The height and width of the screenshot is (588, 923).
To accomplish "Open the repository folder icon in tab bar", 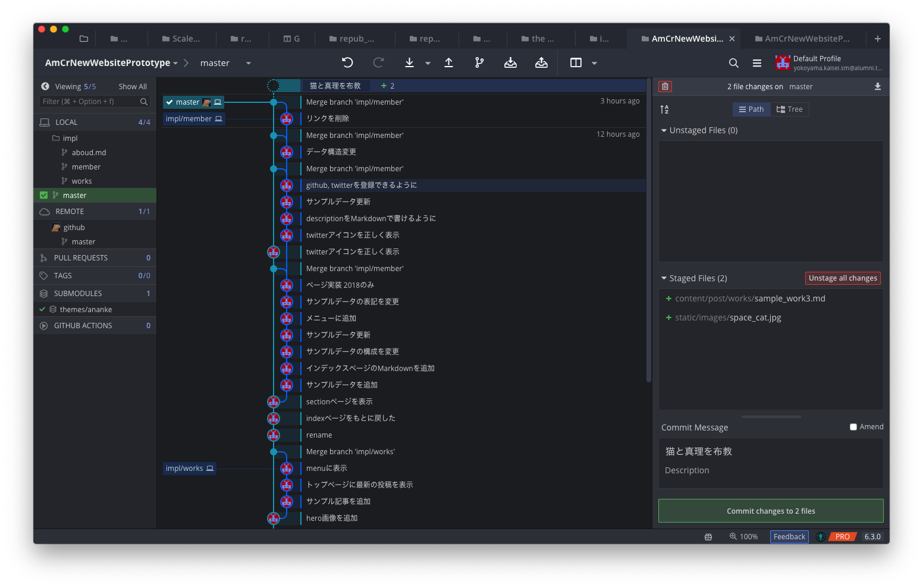I will (x=84, y=39).
